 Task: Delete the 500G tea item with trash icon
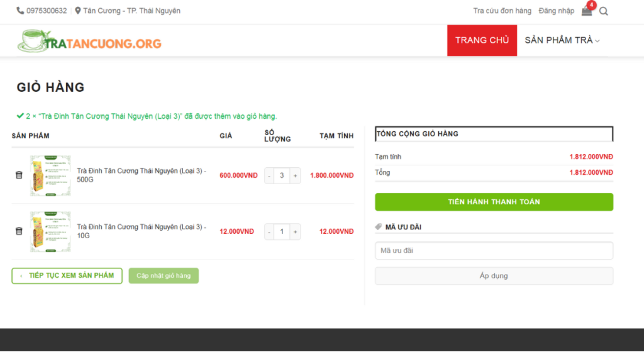point(19,175)
